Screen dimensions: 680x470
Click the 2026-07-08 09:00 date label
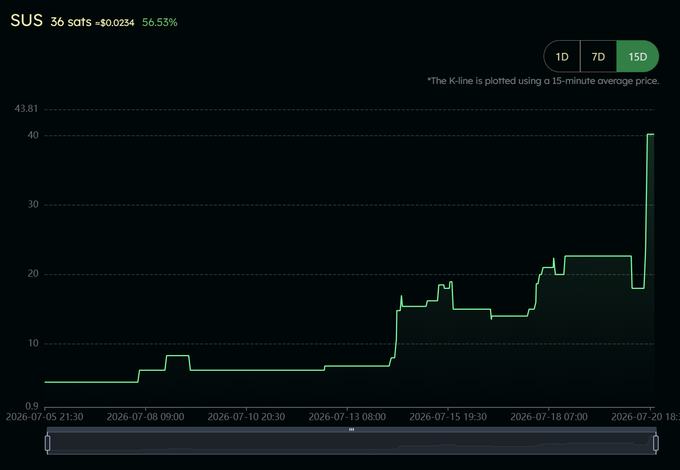tap(145, 417)
